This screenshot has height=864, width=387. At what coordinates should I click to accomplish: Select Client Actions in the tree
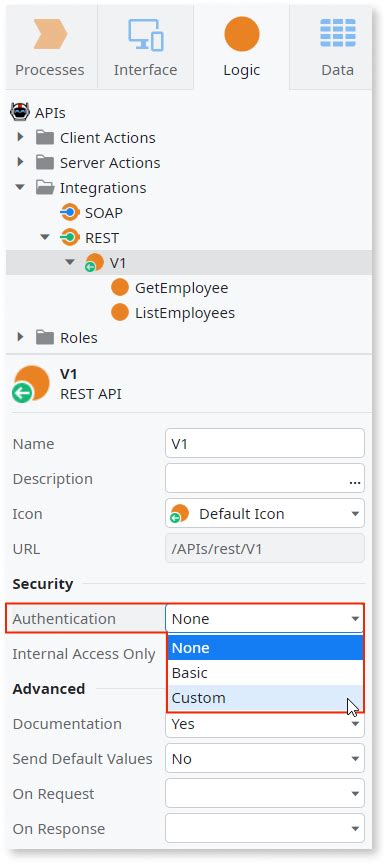(x=108, y=138)
